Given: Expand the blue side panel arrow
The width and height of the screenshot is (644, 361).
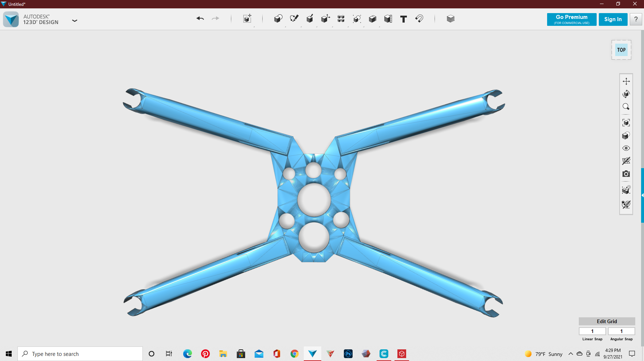Looking at the screenshot, I should (x=643, y=195).
